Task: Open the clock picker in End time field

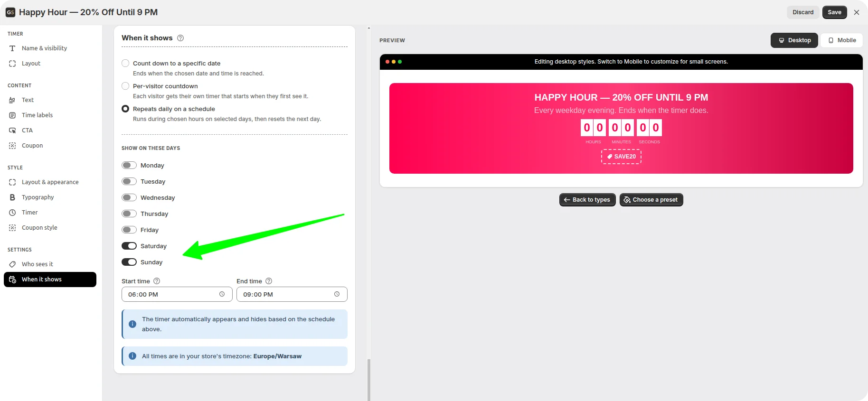Action: 337,294
